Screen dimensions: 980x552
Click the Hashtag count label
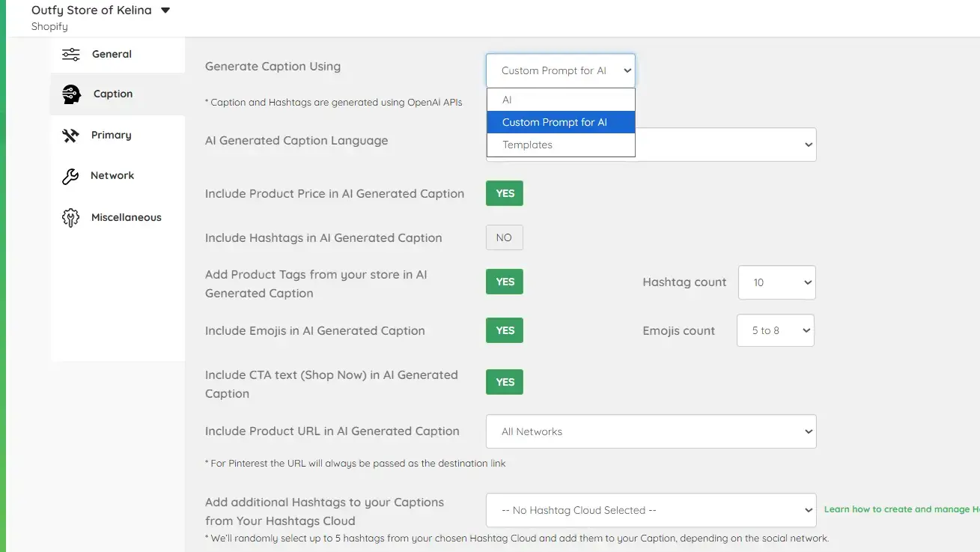coord(684,282)
